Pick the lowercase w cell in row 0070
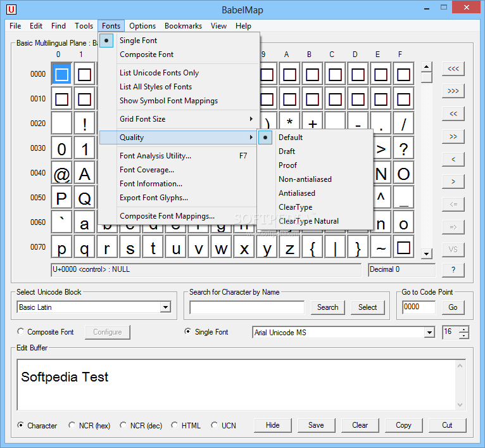 click(221, 248)
